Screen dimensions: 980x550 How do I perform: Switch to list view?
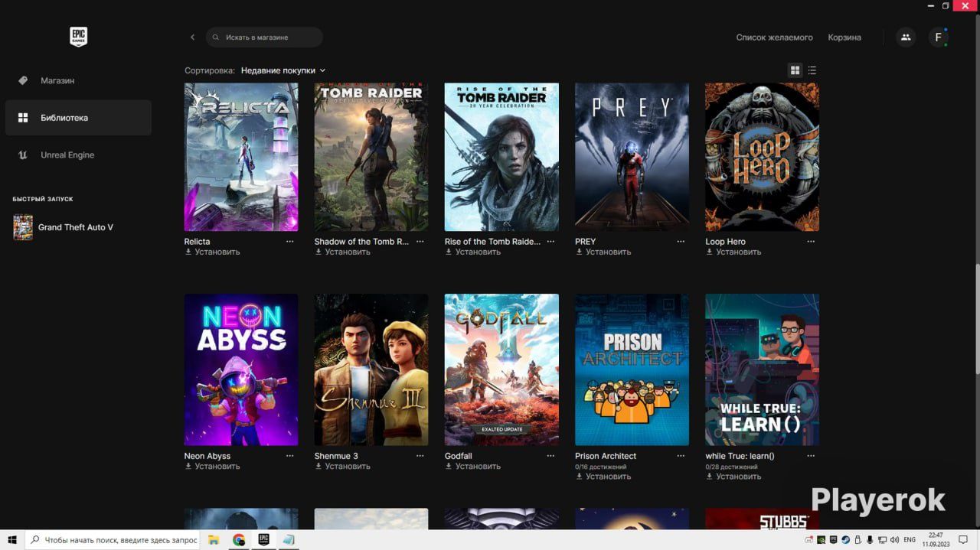(812, 70)
